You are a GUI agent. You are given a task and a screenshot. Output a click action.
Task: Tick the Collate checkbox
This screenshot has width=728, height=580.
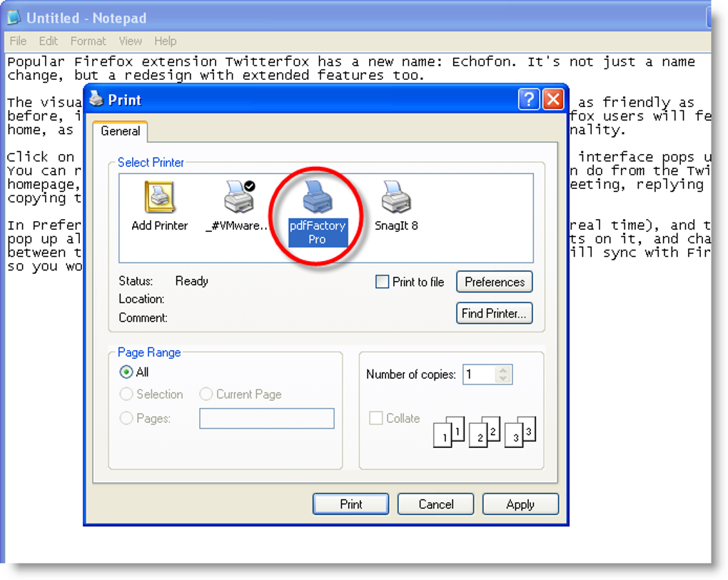[375, 418]
